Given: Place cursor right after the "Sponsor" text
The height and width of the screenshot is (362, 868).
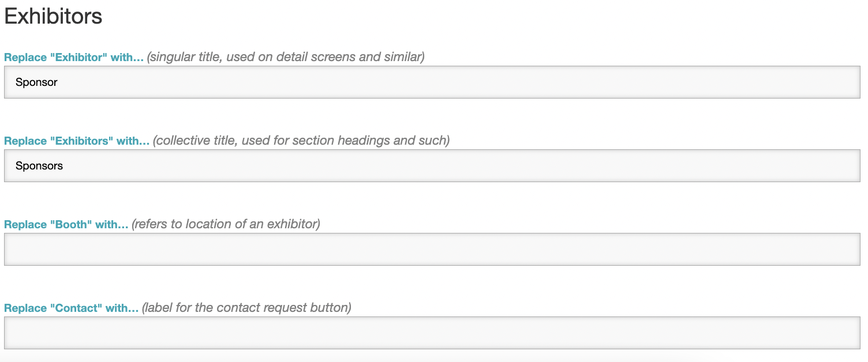Looking at the screenshot, I should tap(58, 82).
